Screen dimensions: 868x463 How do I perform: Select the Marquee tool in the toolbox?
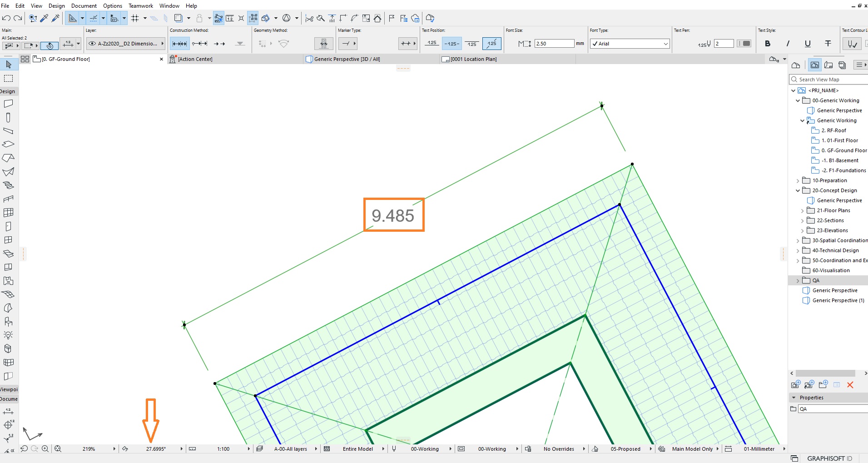(x=8, y=79)
